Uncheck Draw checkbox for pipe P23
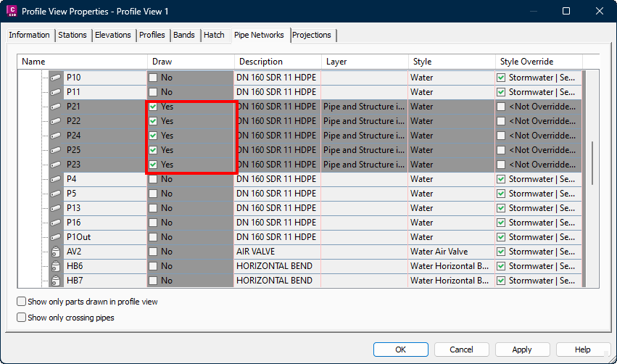Viewport: 617px width, 364px height. (x=153, y=165)
